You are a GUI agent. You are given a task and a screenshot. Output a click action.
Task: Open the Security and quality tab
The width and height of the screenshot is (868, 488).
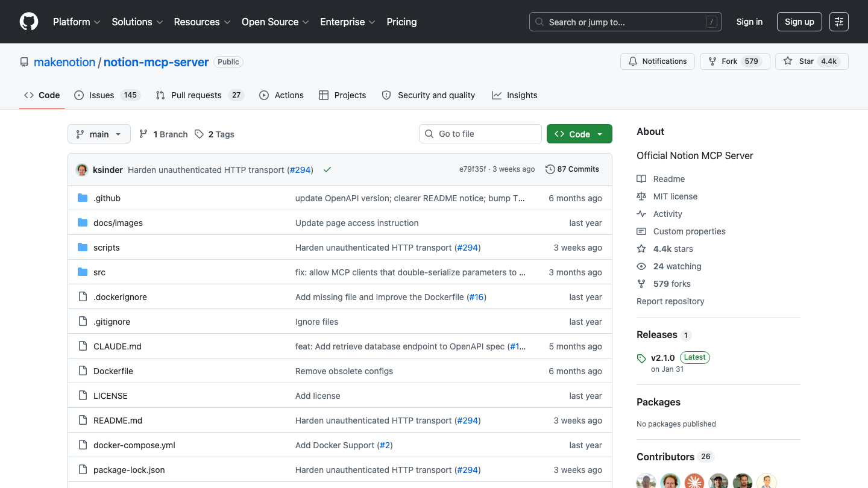tap(429, 95)
